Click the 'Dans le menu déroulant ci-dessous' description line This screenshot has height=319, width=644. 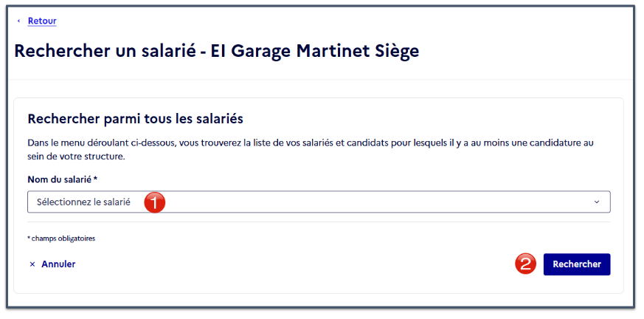coord(311,143)
